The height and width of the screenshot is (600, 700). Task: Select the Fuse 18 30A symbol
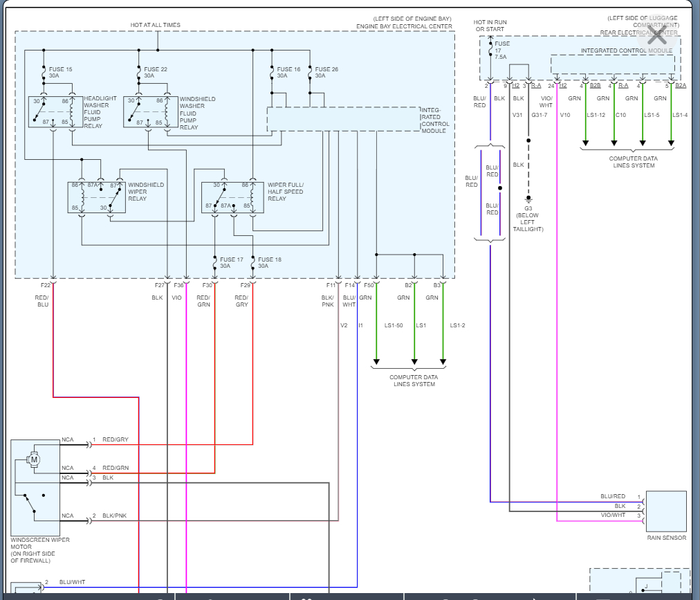pos(252,263)
